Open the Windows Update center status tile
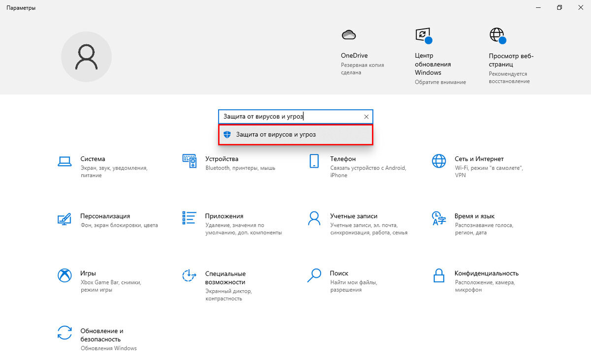591x364 pixels. tap(423, 35)
